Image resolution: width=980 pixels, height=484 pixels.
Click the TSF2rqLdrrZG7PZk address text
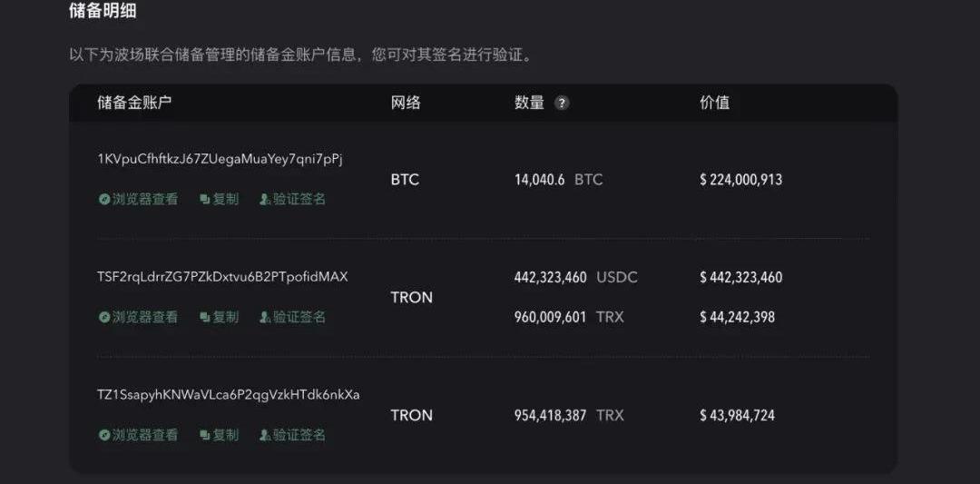click(222, 277)
